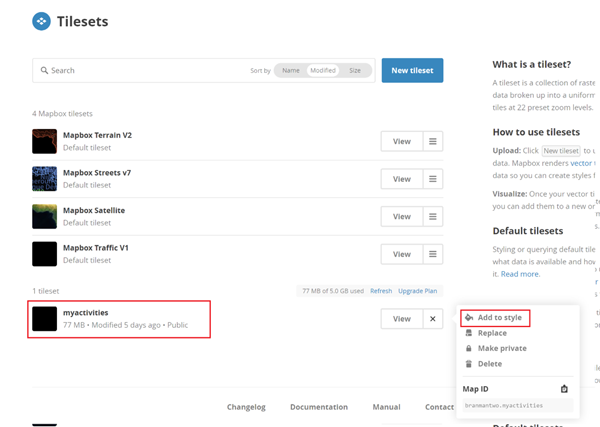Sort tilesets by Modified

pos(323,70)
